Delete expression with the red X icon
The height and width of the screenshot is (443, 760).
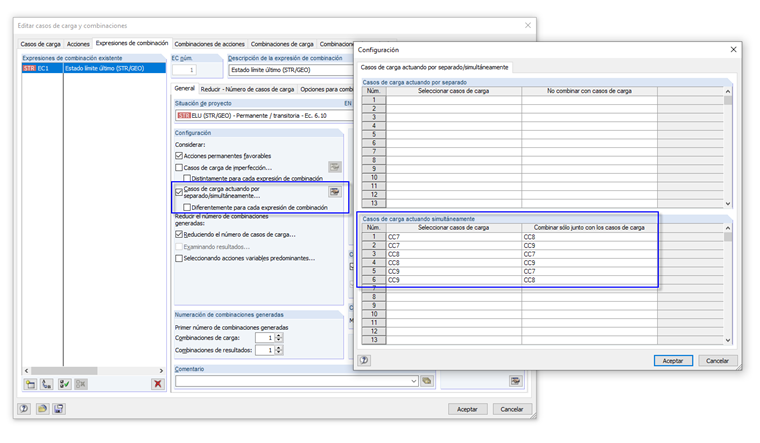click(x=158, y=384)
